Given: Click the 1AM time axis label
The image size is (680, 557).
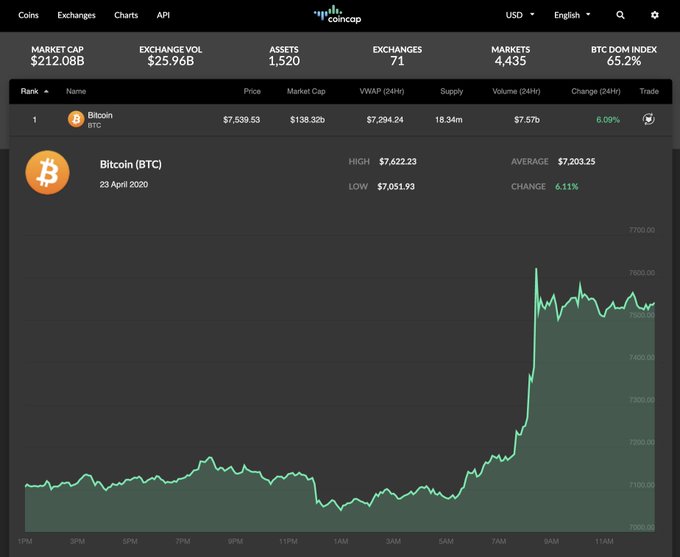Looking at the screenshot, I should pyautogui.click(x=341, y=541).
